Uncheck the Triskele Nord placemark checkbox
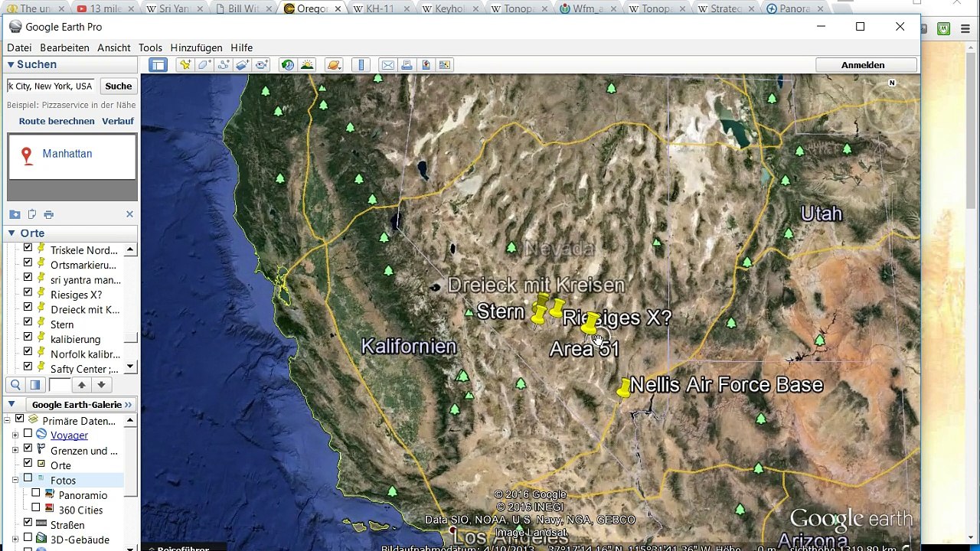Image resolution: width=980 pixels, height=551 pixels. [28, 248]
